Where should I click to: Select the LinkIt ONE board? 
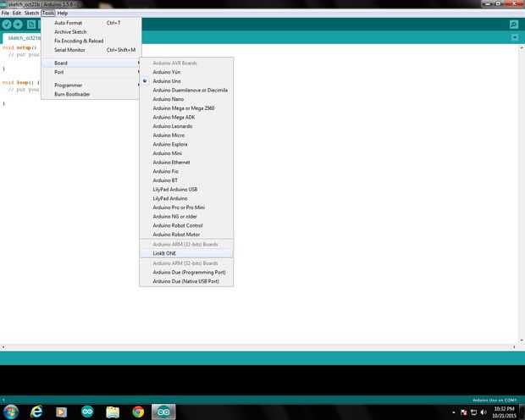click(x=186, y=253)
